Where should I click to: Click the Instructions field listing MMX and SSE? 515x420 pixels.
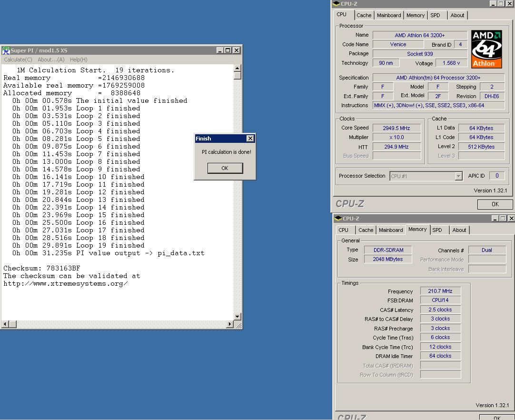pos(439,106)
